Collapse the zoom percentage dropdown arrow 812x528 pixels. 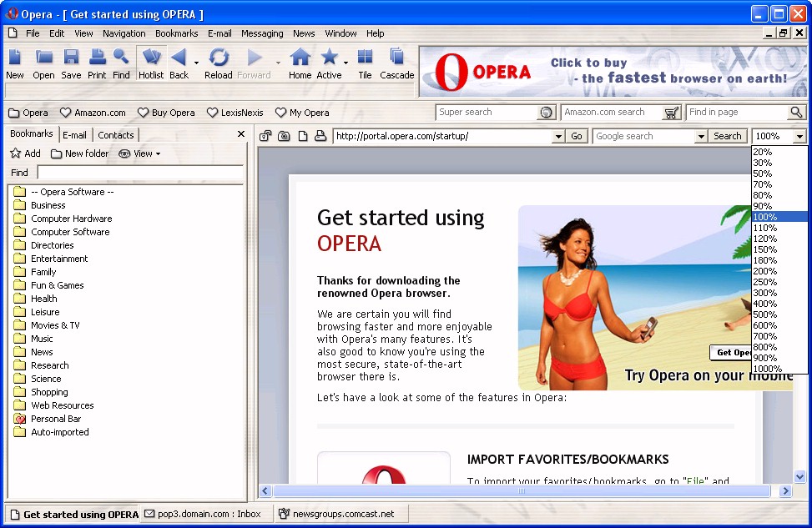pos(799,137)
